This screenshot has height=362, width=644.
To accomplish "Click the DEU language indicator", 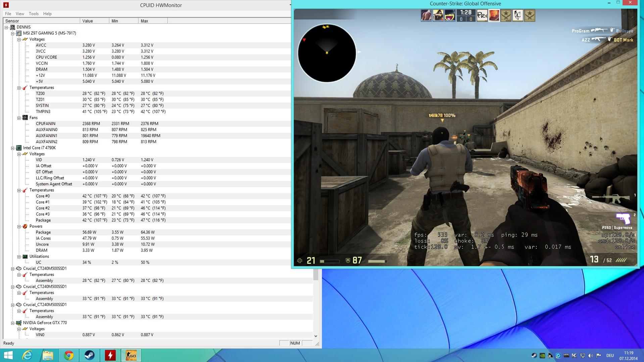I will point(610,355).
